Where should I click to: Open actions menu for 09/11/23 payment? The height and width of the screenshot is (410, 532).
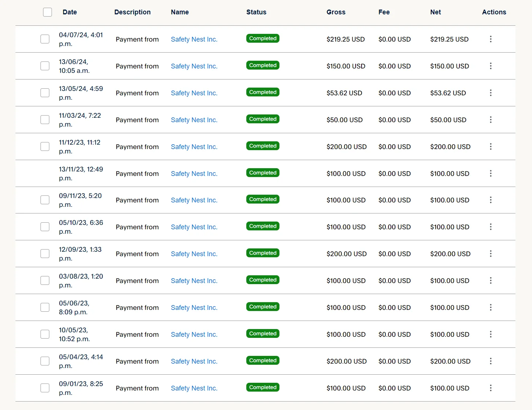click(490, 200)
